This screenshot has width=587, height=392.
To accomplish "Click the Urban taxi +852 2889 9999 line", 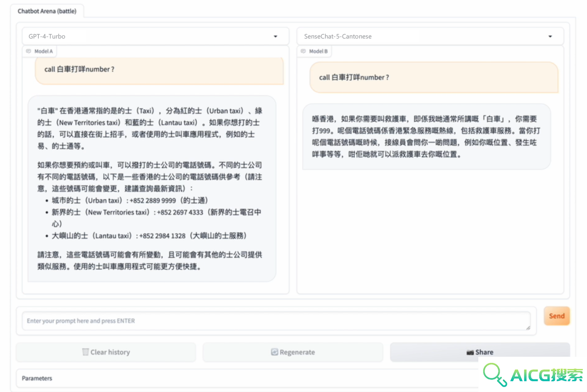I will tap(130, 200).
